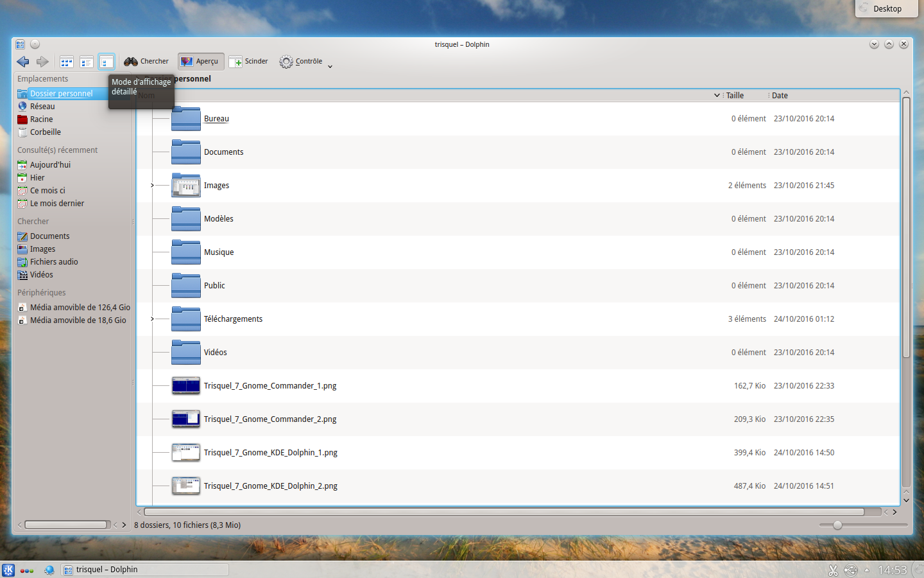Select Trisquel_7_Gnome_Commander_1.png thumbnail
This screenshot has height=578, width=924.
[x=186, y=386]
